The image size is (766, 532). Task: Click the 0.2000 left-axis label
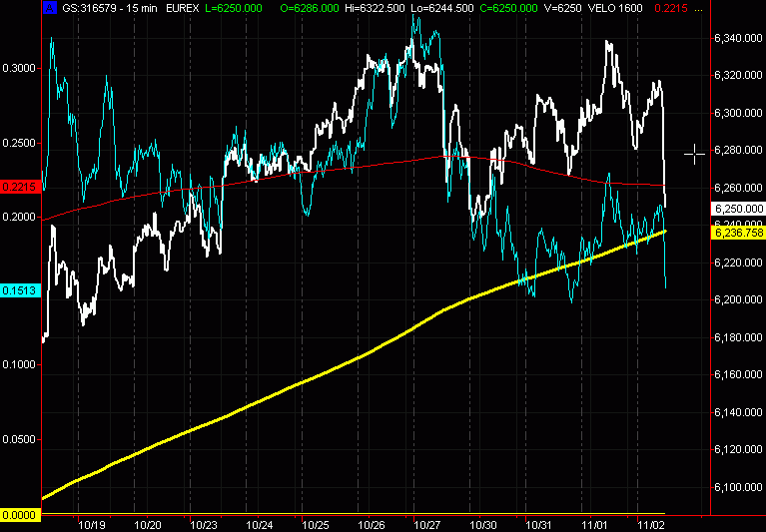pyautogui.click(x=19, y=217)
